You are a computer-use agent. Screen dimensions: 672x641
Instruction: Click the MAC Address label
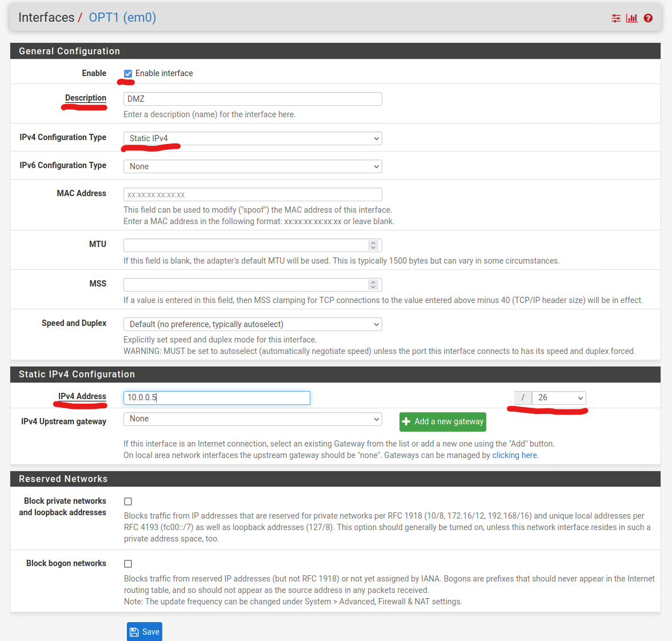point(81,193)
